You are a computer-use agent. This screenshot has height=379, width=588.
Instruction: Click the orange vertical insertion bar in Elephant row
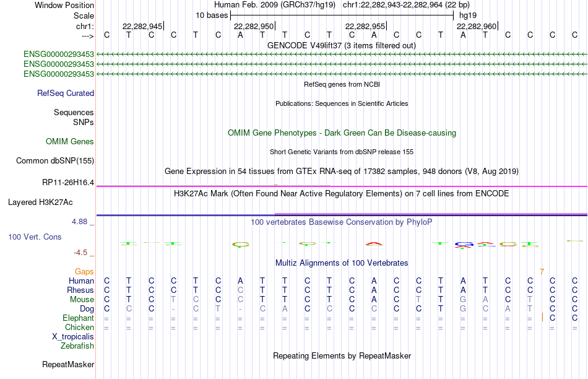(x=542, y=318)
